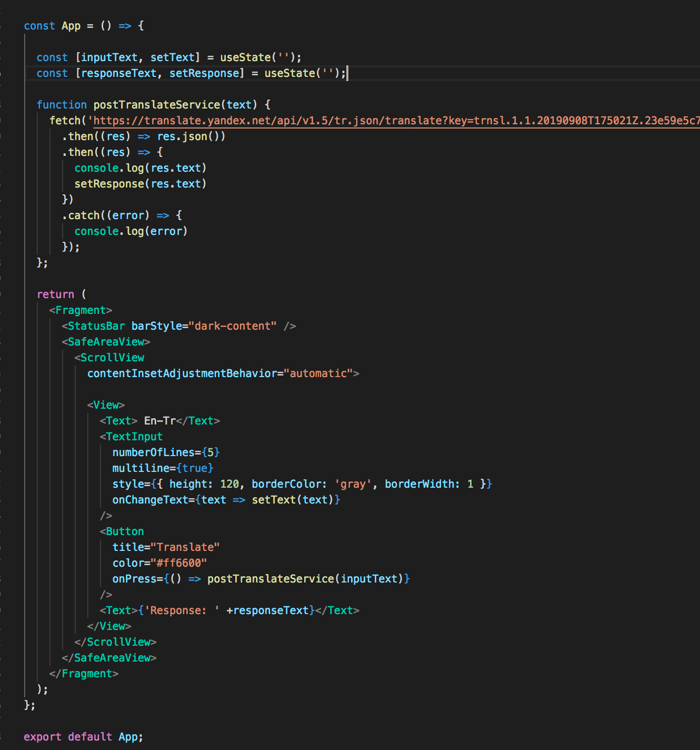Click the '<Button' tag name
Viewport: 700px width, 750px height.
pos(122,531)
